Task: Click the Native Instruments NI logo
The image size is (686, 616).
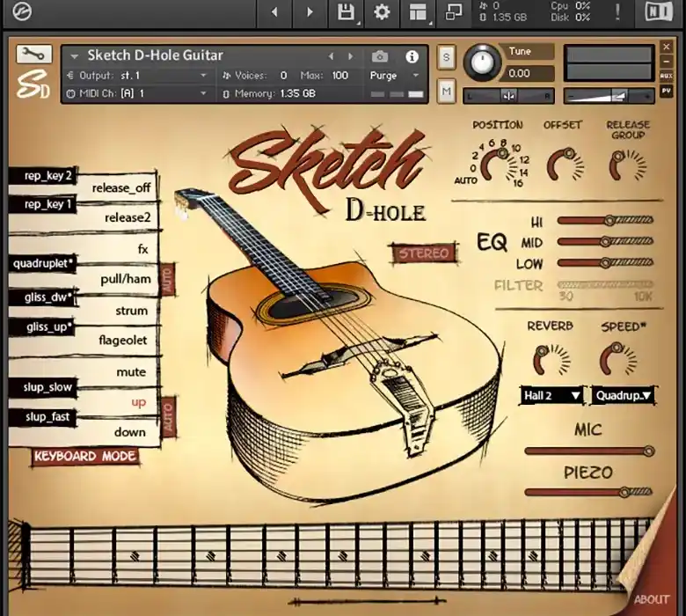Action: click(659, 11)
